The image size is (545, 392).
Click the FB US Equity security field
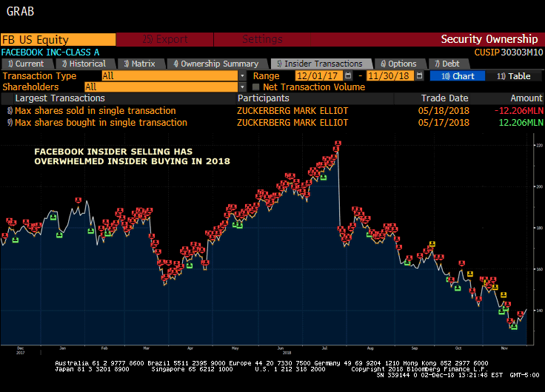[58, 40]
